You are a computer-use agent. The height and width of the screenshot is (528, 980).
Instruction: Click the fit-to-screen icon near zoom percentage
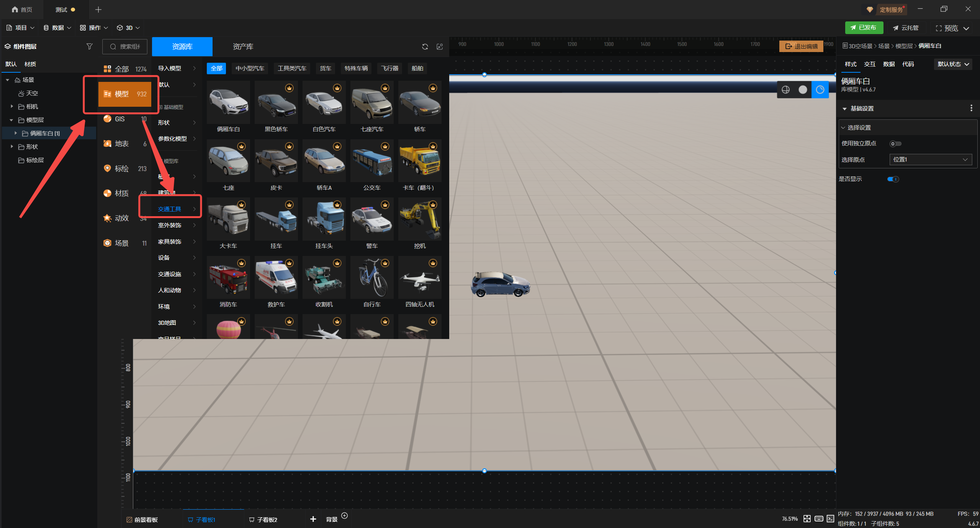click(x=807, y=519)
